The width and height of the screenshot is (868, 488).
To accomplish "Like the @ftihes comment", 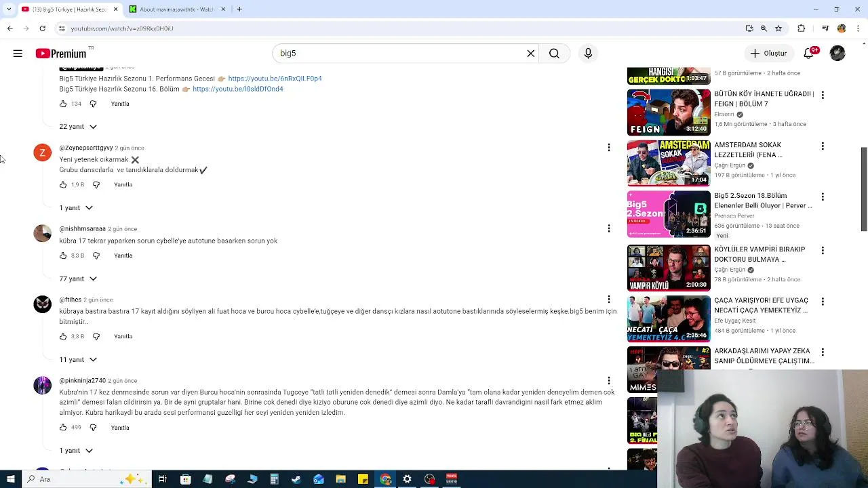I will tap(63, 336).
